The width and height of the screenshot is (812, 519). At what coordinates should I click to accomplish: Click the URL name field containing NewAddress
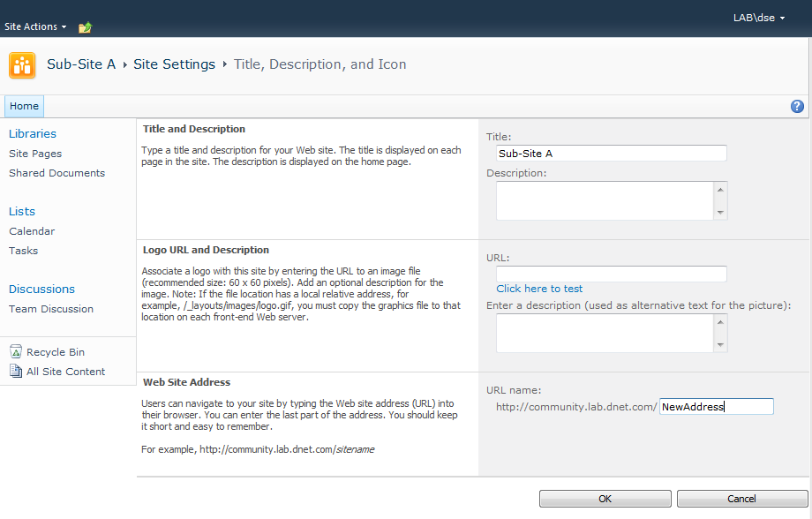[716, 407]
